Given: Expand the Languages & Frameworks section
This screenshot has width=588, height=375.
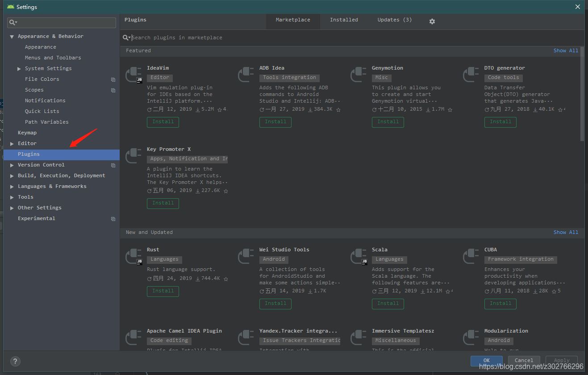Looking at the screenshot, I should [12, 187].
